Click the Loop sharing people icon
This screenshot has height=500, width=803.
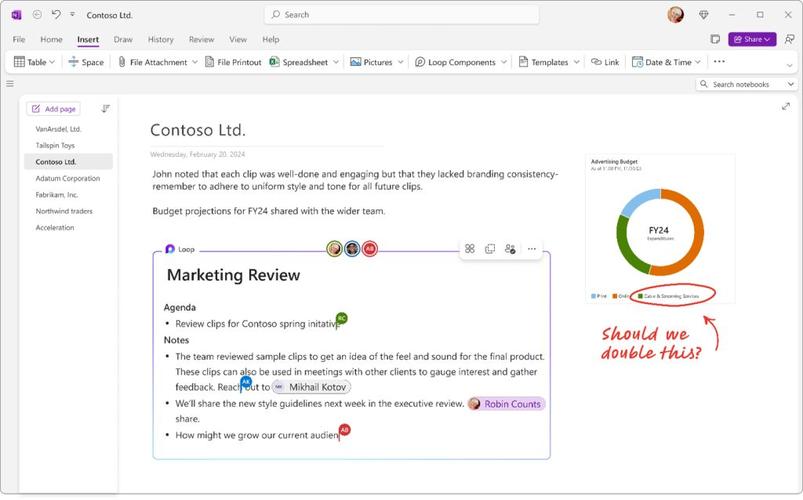pyautogui.click(x=510, y=249)
